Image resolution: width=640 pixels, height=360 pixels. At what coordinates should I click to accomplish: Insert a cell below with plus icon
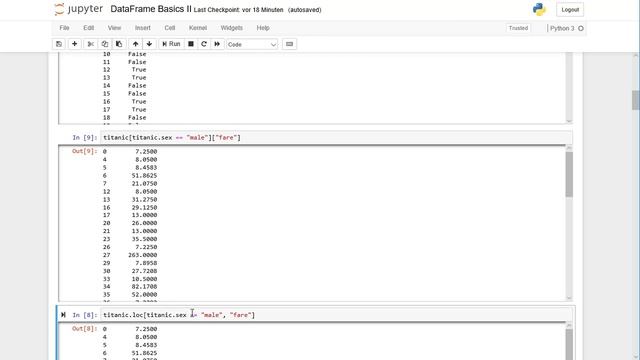(x=74, y=44)
